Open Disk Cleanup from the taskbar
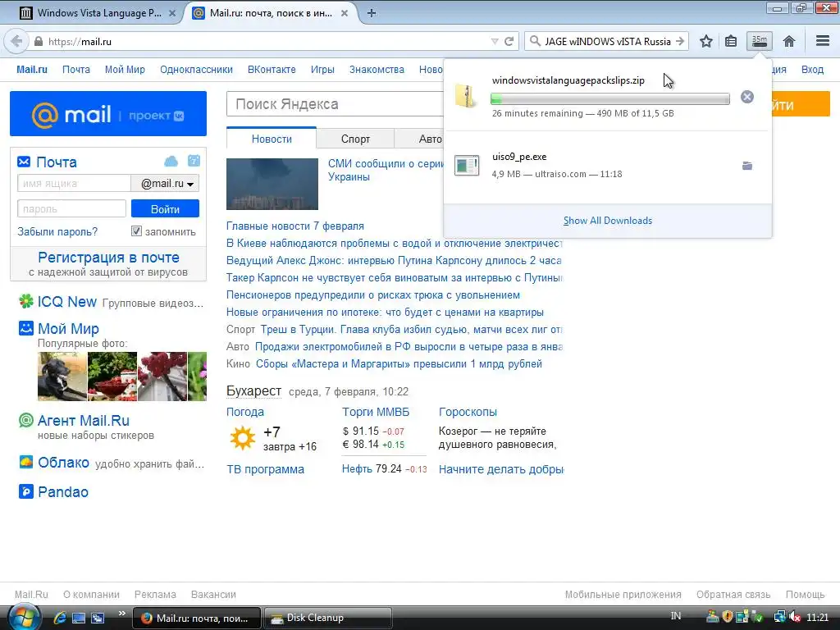The height and width of the screenshot is (630, 840). point(327,618)
